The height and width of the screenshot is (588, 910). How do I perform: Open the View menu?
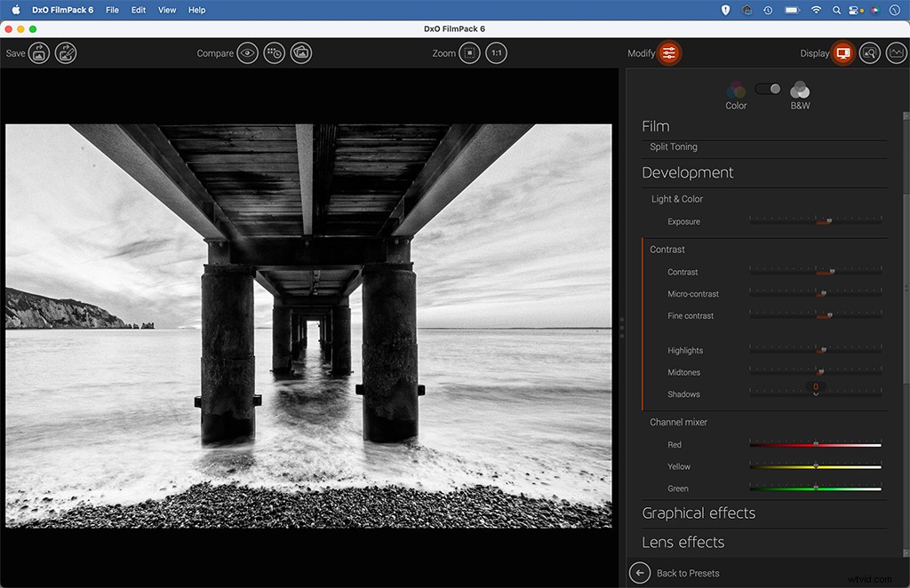point(167,10)
